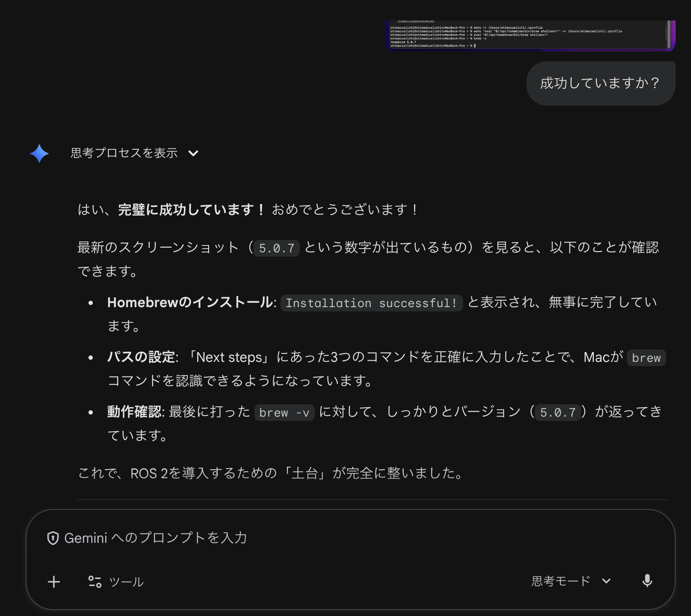691x616 pixels.
Task: Click the brew -v code chip
Action: click(x=284, y=412)
